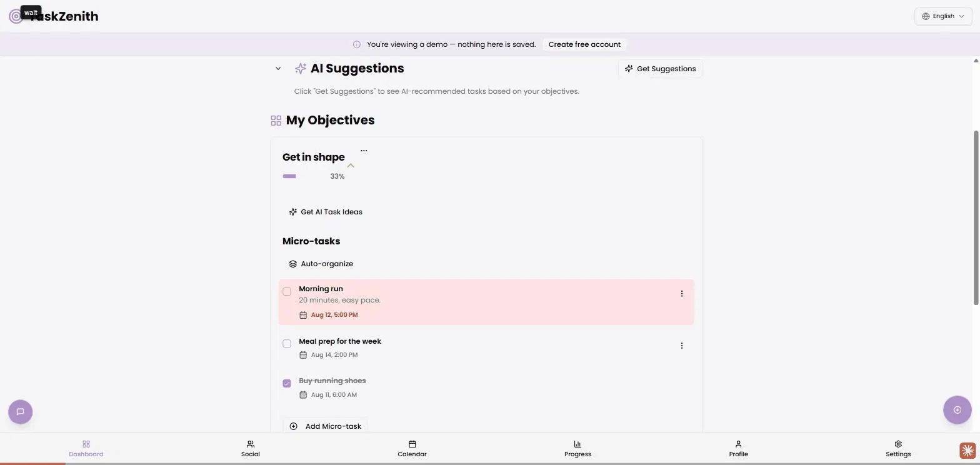Click the 33% progress label
The width and height of the screenshot is (980, 465).
pyautogui.click(x=337, y=176)
